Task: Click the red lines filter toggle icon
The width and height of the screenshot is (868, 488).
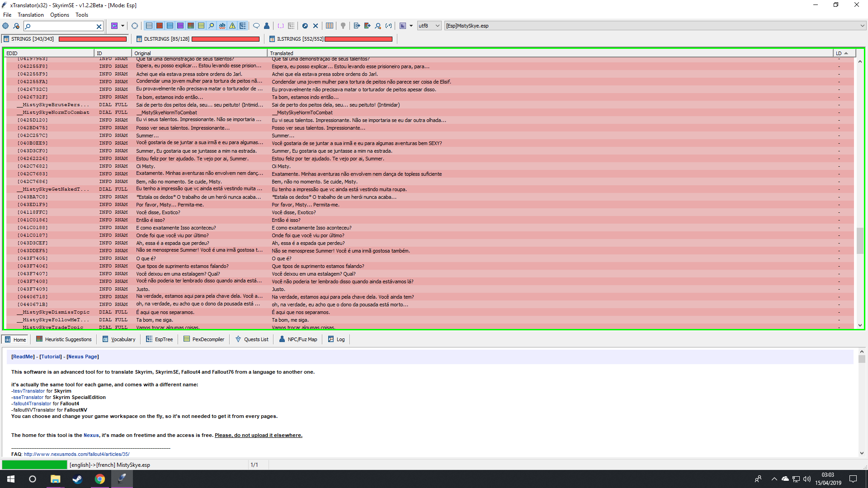Action: point(160,26)
